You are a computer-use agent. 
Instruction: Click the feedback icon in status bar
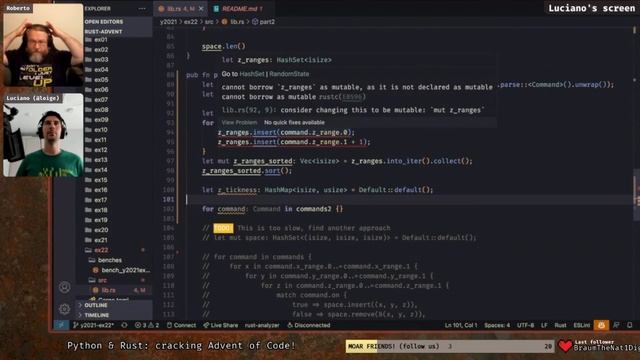(616, 325)
